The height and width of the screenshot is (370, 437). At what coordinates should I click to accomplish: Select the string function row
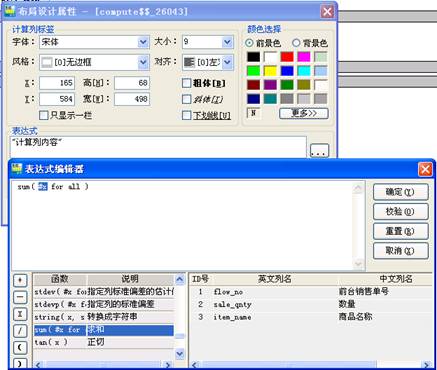(104, 317)
